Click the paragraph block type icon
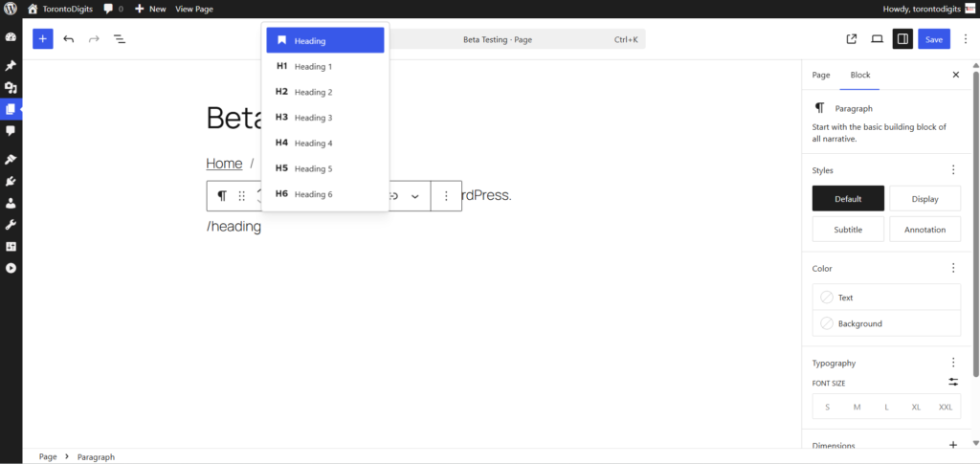This screenshot has width=980, height=464. tap(222, 196)
